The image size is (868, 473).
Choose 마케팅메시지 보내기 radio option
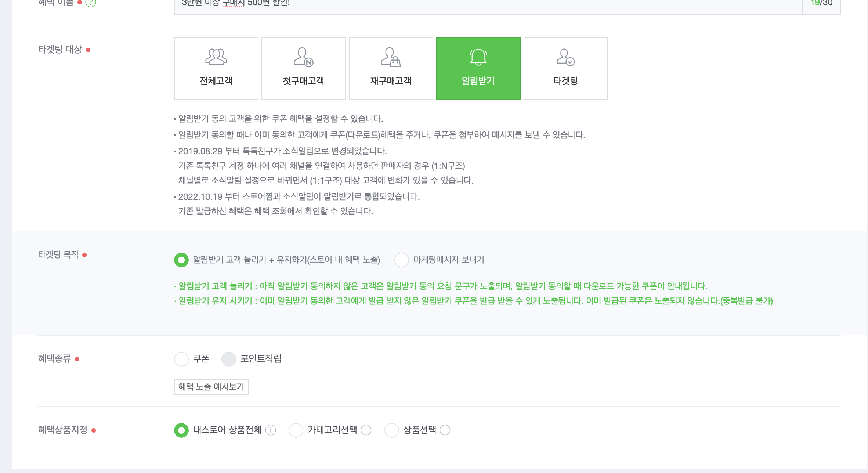click(x=401, y=260)
